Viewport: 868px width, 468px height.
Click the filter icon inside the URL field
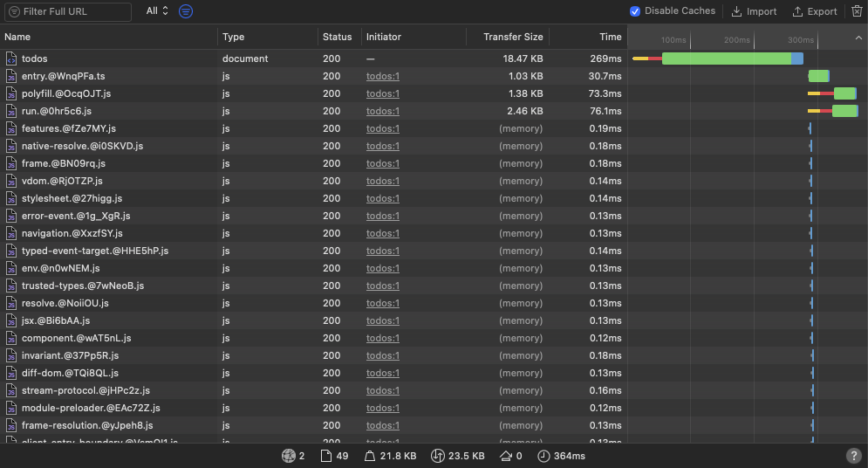click(x=15, y=11)
